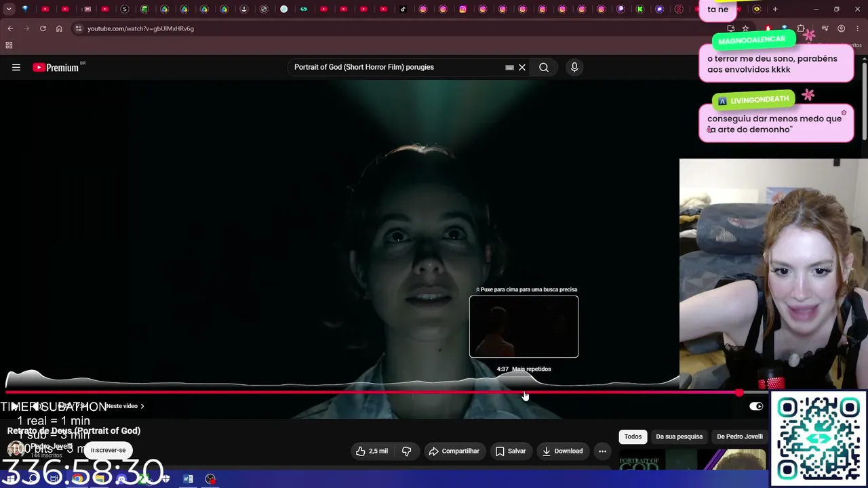Dislike the video with thumbs down
The image size is (868, 488).
pyautogui.click(x=406, y=451)
